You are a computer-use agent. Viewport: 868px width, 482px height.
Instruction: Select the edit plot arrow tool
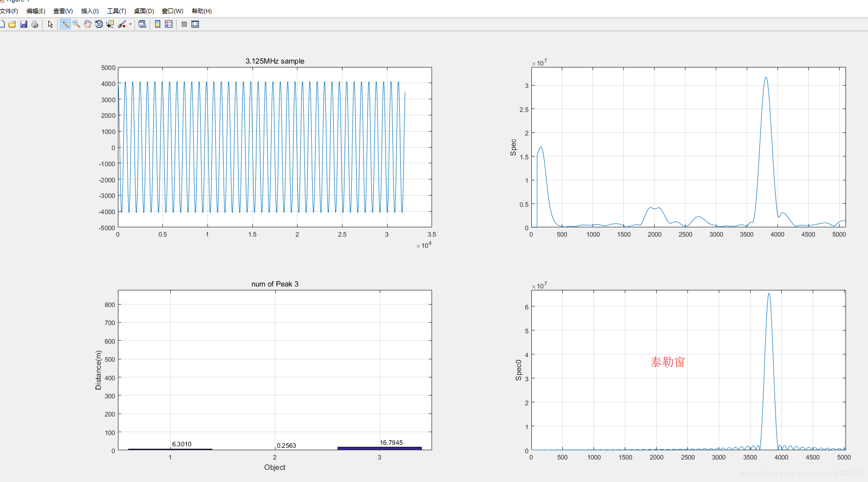(x=50, y=24)
